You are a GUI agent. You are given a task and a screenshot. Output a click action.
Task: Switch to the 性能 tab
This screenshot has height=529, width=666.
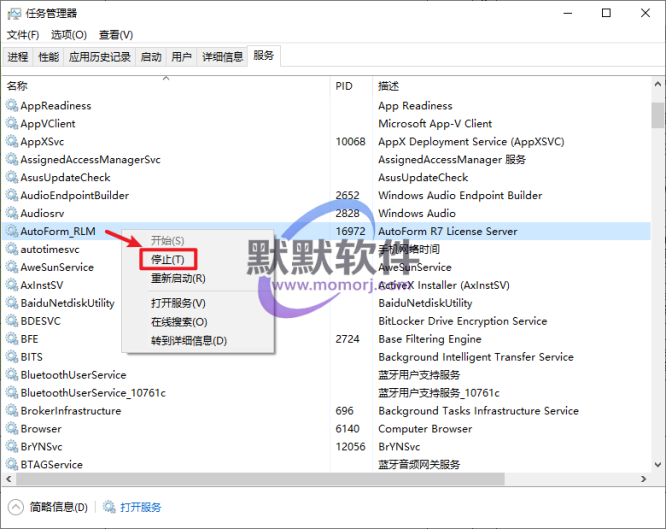coord(48,57)
